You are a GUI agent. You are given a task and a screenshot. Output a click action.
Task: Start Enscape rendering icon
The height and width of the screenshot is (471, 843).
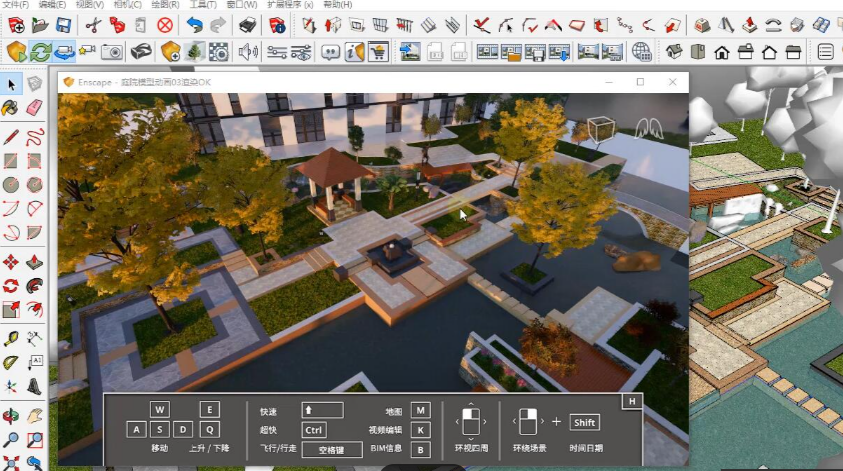pos(17,52)
